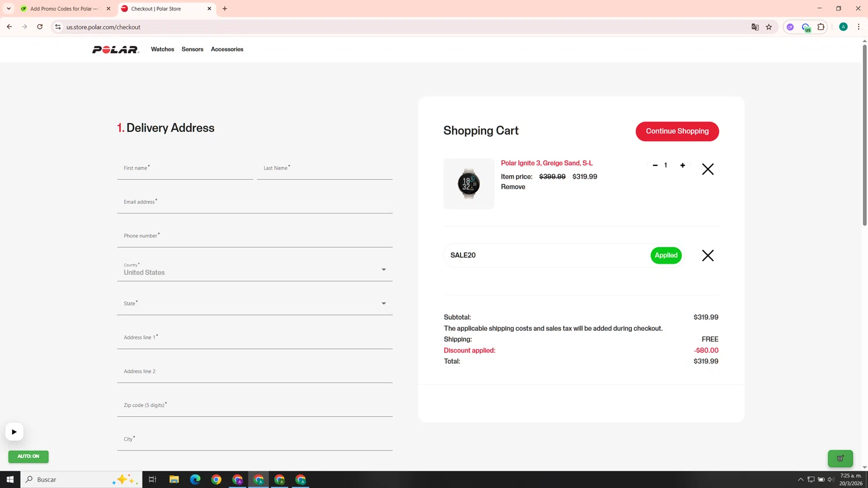Image resolution: width=868 pixels, height=488 pixels.
Task: Open a new browser tab
Action: point(225,9)
